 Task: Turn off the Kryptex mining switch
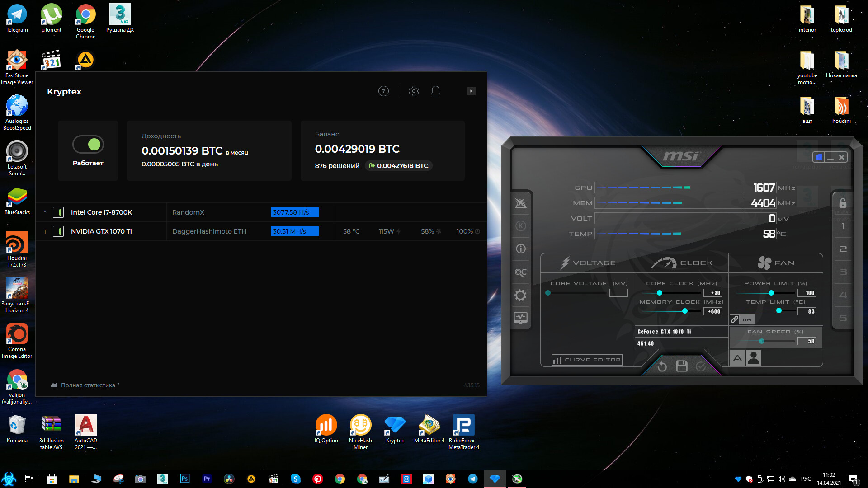pyautogui.click(x=88, y=145)
